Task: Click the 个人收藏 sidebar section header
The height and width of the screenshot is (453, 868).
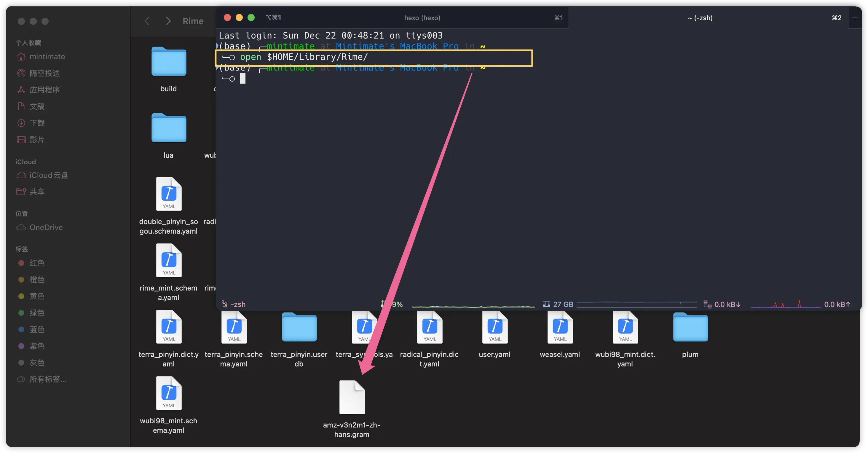Action: coord(28,43)
